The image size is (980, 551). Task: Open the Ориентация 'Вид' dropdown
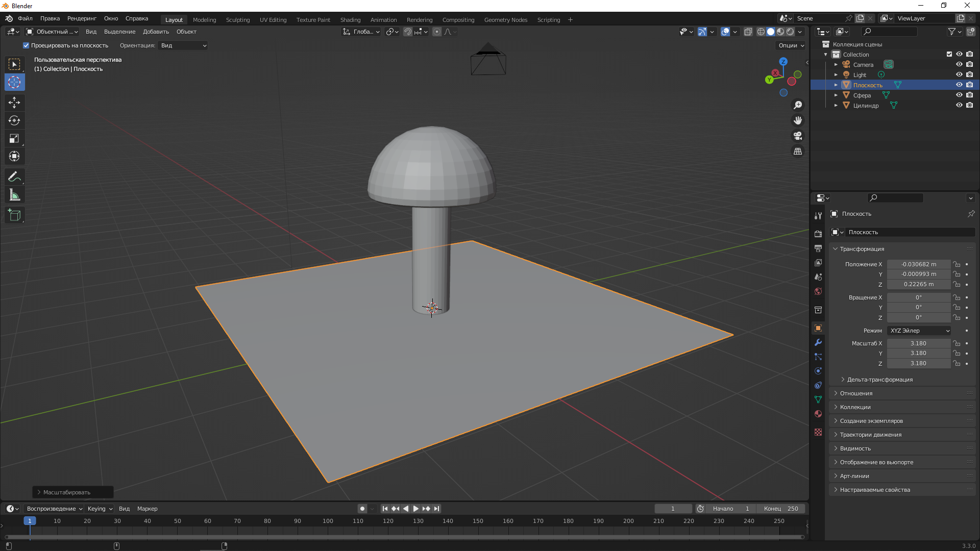coord(183,45)
